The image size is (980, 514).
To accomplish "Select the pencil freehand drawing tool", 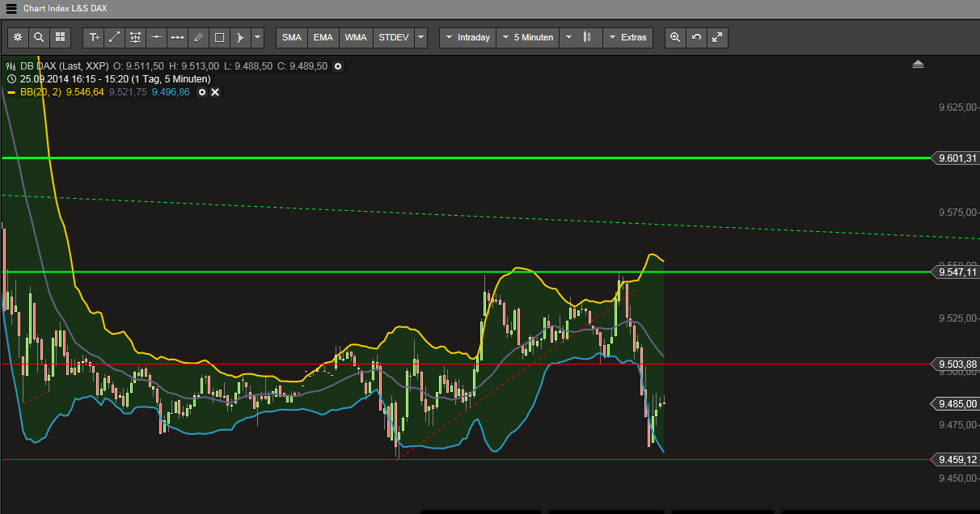I will click(199, 37).
